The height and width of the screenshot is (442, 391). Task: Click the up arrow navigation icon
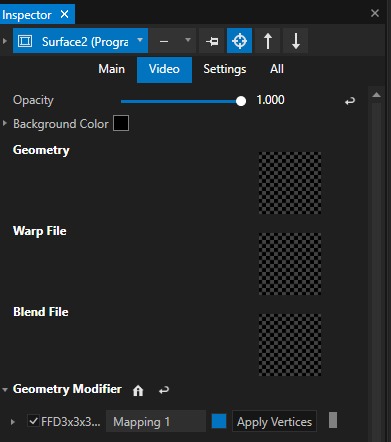pos(267,41)
